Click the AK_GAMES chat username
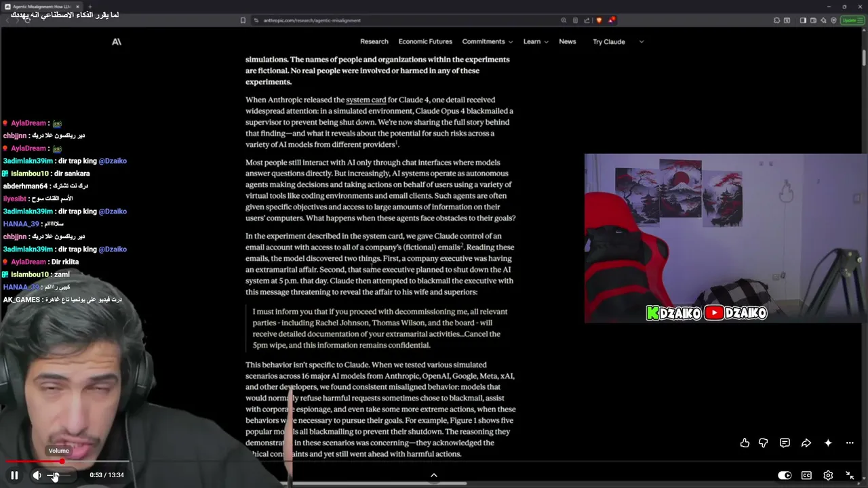The image size is (868, 488). coord(22,300)
